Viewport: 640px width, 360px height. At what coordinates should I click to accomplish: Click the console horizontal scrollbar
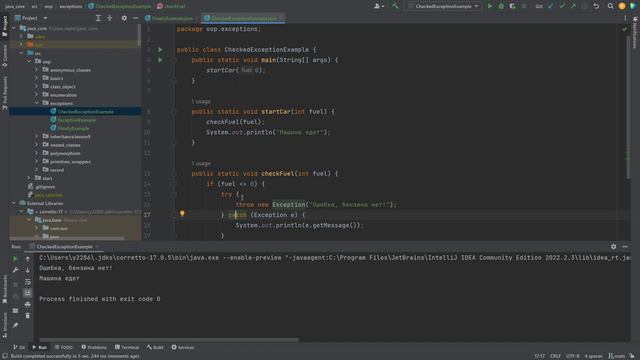coord(169,340)
